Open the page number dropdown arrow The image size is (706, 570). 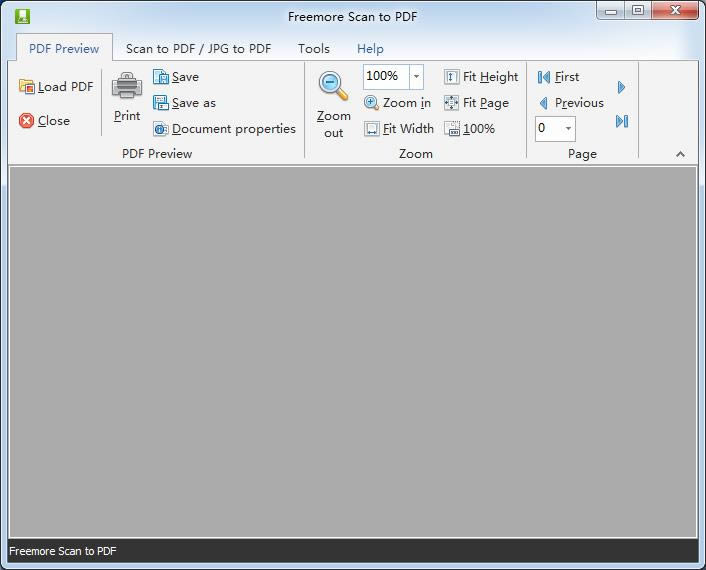tap(568, 129)
